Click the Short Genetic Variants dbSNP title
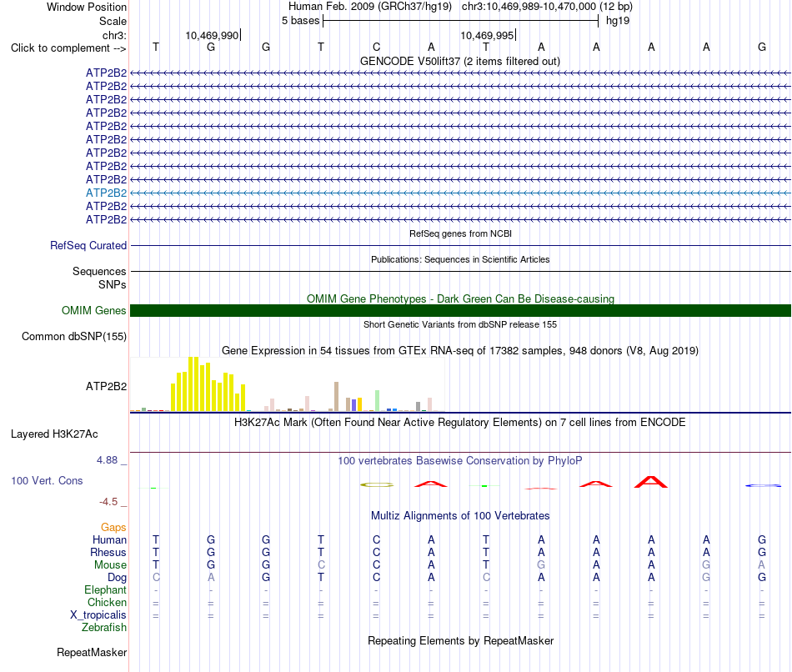 click(x=460, y=324)
